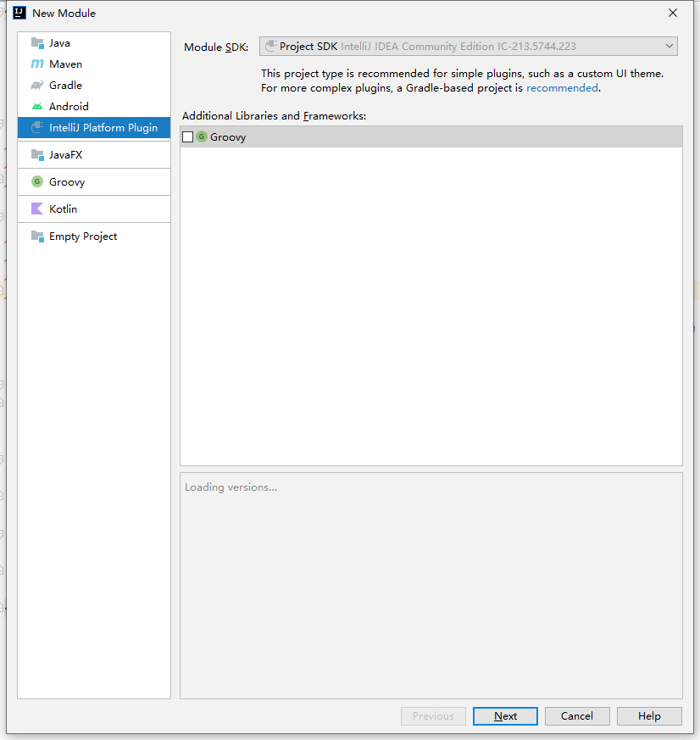The image size is (700, 740).
Task: Click the plugin icon in the SDK combo box
Action: point(270,46)
